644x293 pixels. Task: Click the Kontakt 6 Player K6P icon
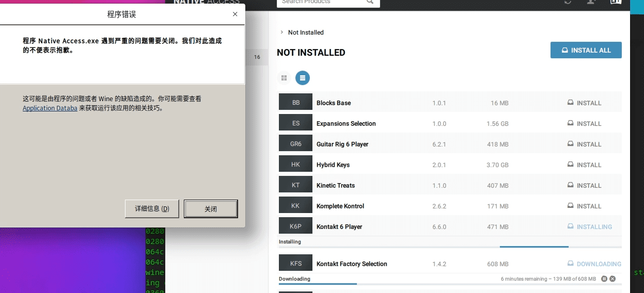click(296, 225)
